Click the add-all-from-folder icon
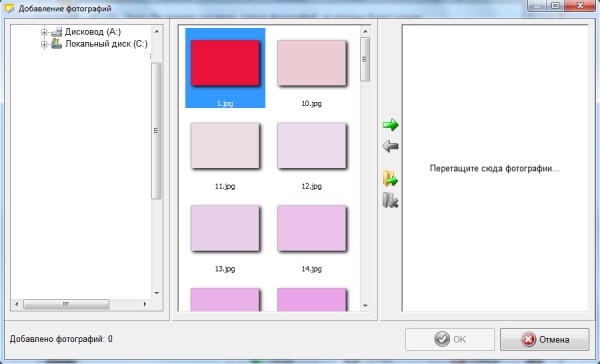 click(390, 178)
